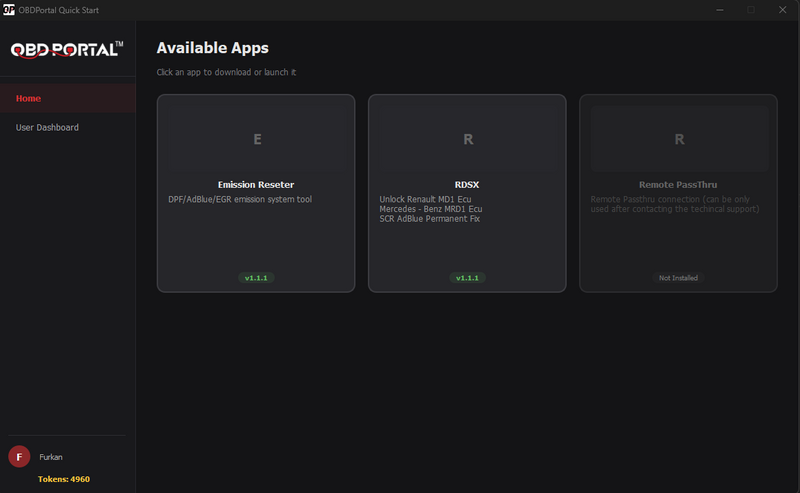Screen dimensions: 800x493
Task: Launch the RDSX app title
Action: click(467, 185)
